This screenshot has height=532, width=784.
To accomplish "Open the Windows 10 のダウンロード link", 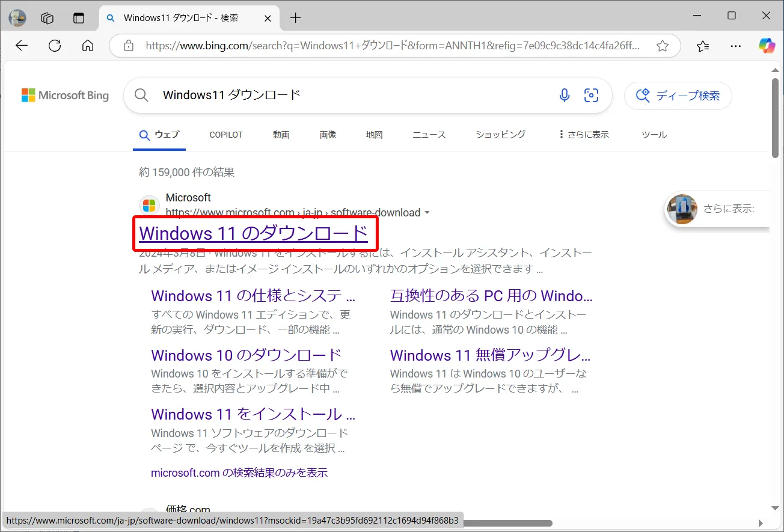I will [247, 355].
